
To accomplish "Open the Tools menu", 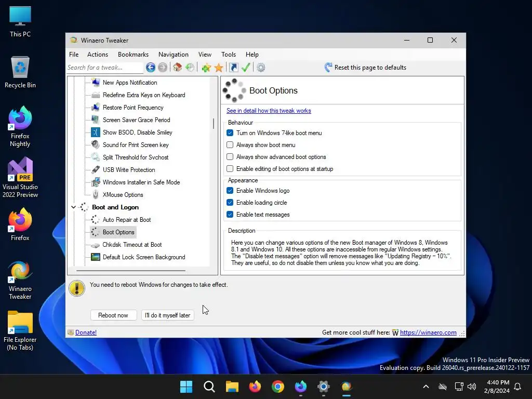I will tap(229, 54).
